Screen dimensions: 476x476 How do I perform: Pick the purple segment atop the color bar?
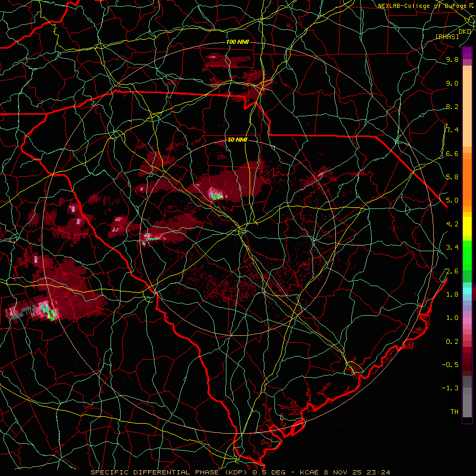pyautogui.click(x=467, y=53)
